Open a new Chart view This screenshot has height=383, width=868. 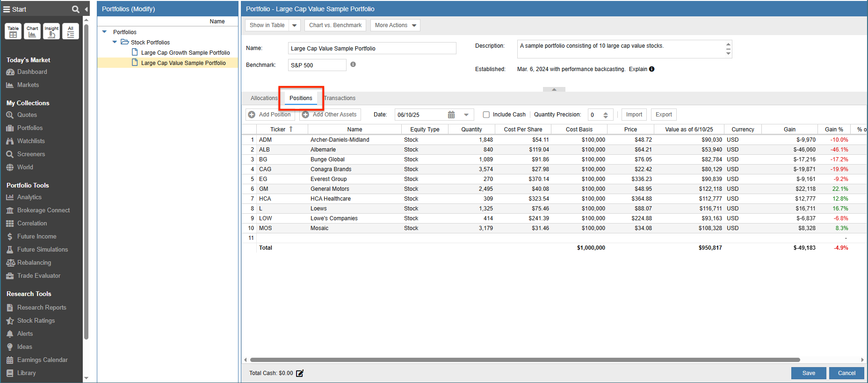tap(32, 31)
